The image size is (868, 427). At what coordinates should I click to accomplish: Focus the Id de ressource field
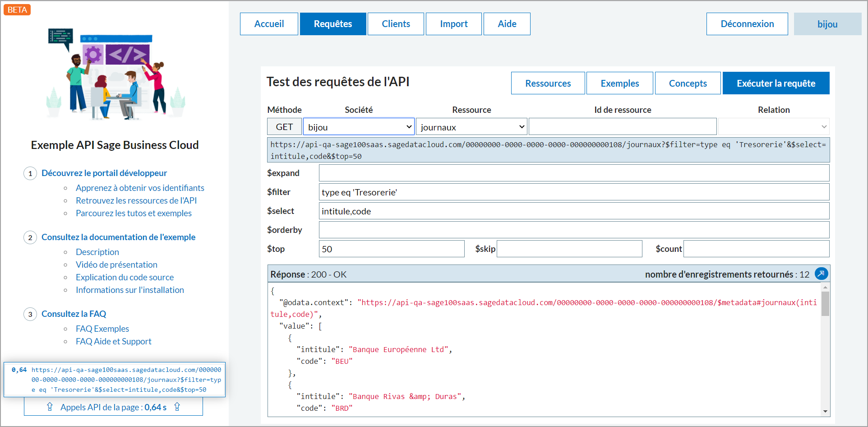point(623,127)
